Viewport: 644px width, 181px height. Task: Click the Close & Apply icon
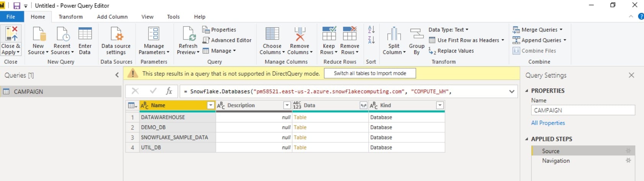(11, 34)
